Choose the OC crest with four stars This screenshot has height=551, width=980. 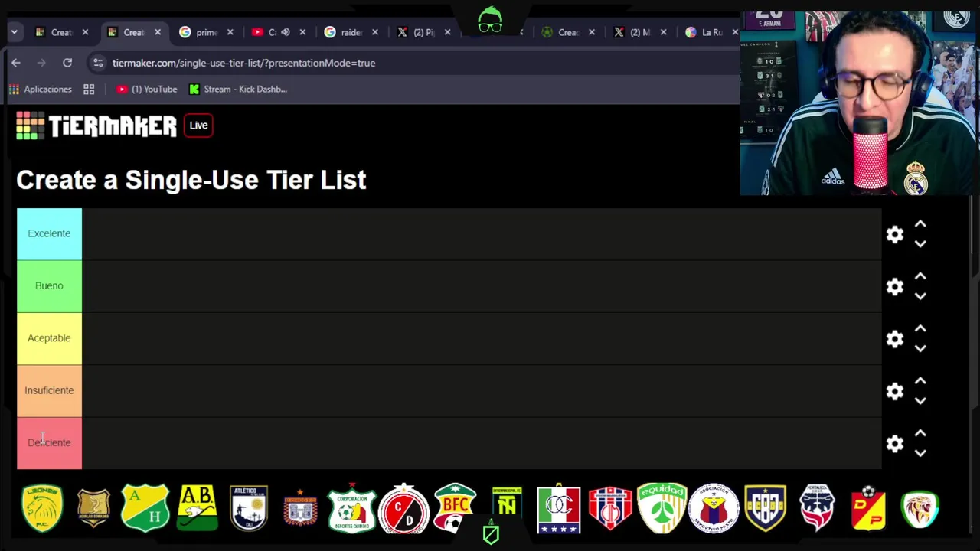(x=559, y=508)
